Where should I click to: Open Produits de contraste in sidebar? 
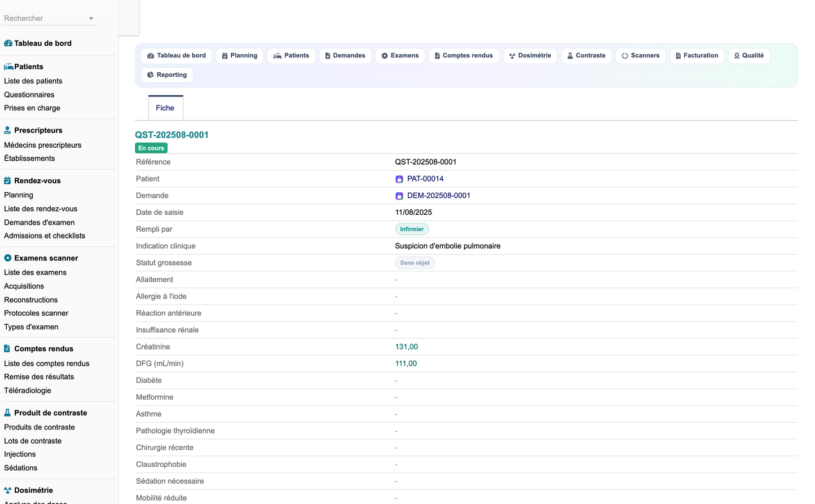point(39,427)
